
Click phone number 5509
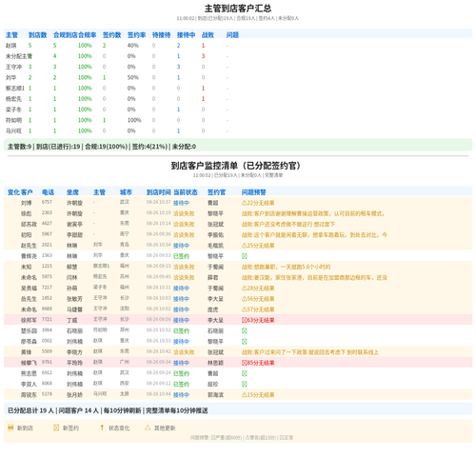(x=47, y=351)
